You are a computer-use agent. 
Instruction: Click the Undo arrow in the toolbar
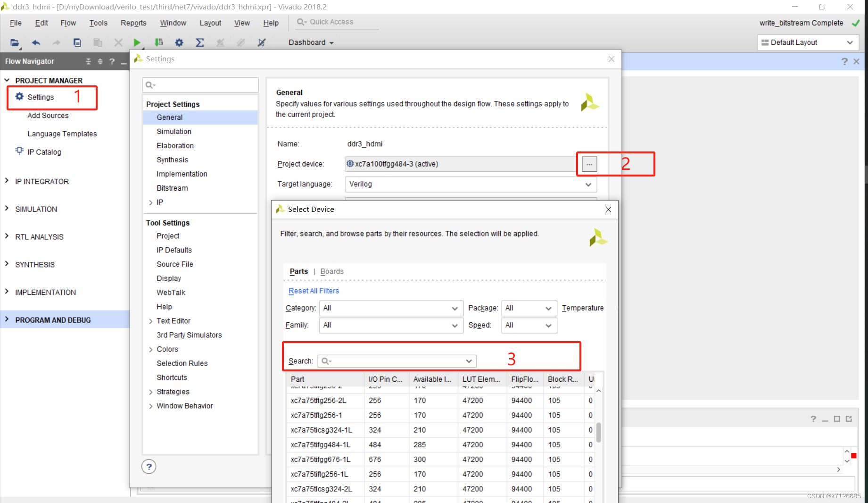36,42
